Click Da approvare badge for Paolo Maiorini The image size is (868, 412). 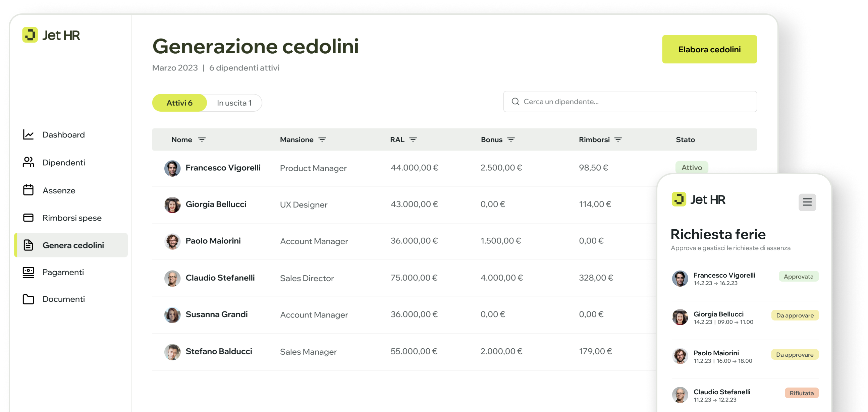(795, 354)
